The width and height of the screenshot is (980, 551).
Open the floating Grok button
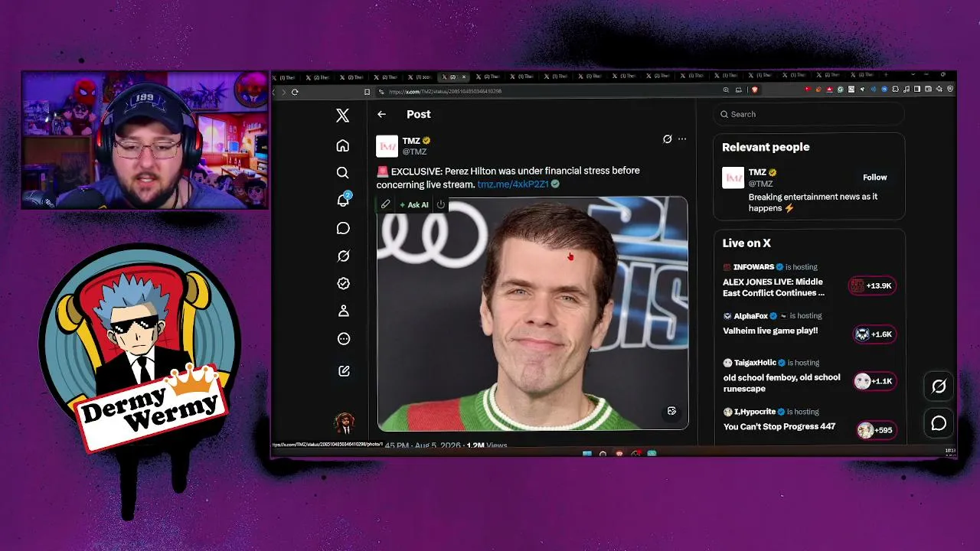pos(939,386)
